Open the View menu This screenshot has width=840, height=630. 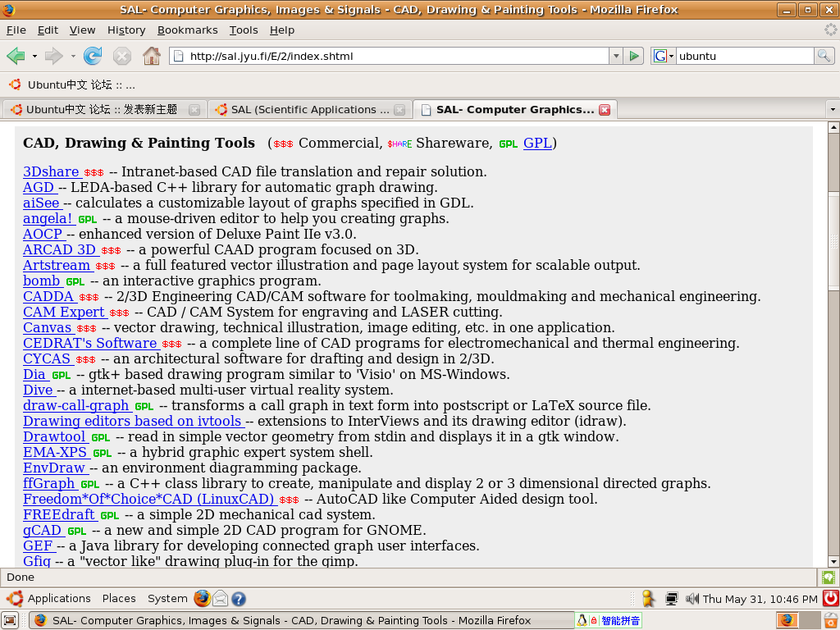click(83, 30)
